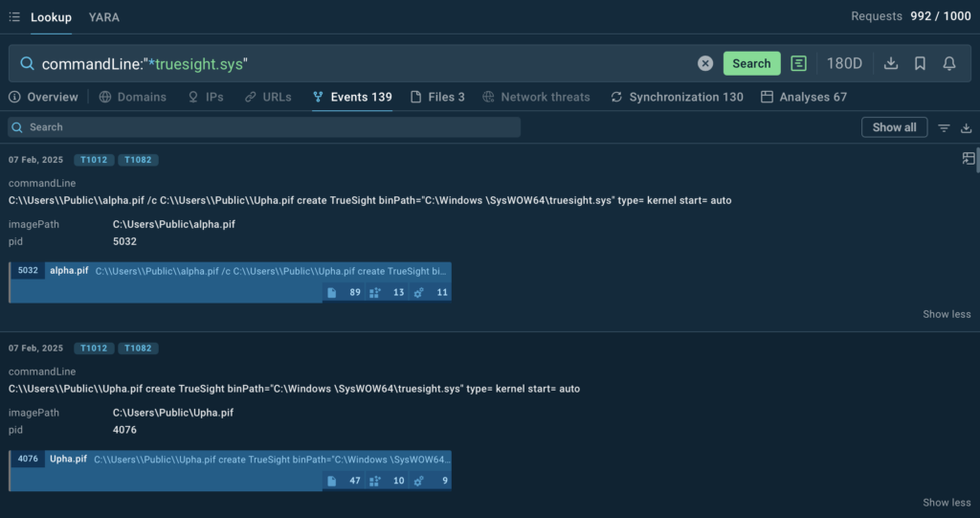
Task: Download search results from the query bar
Action: [890, 63]
